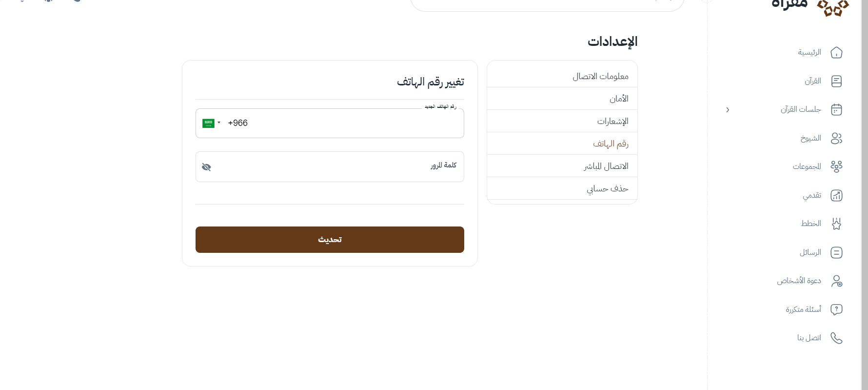The height and width of the screenshot is (390, 868).
Task: Expand the Quran sessions submenu chevron
Action: tap(728, 110)
